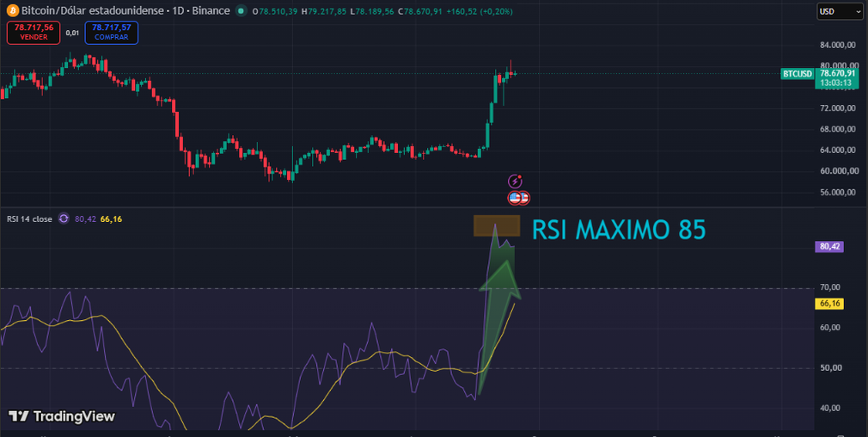
Task: Click the purple RSI indicator refresh icon
Action: (64, 218)
